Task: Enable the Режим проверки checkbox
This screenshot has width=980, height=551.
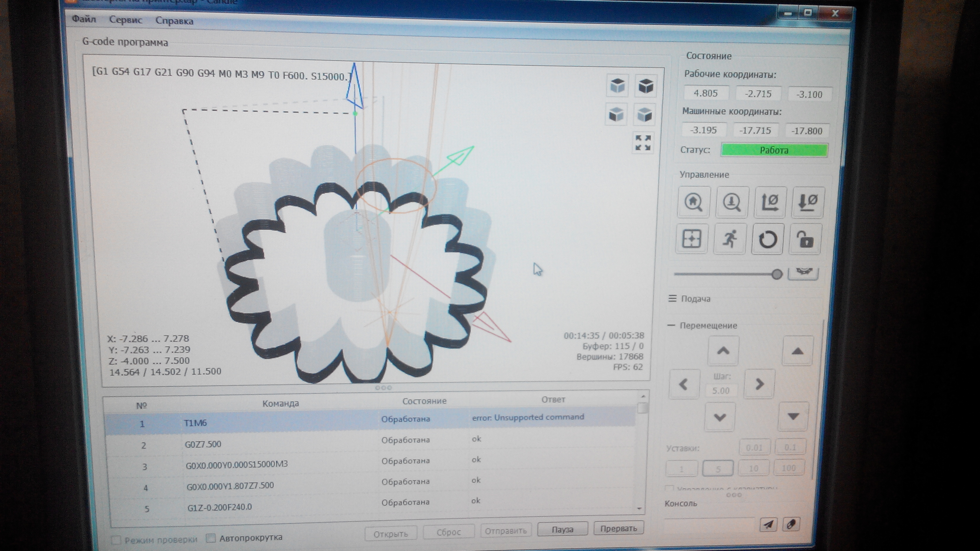Action: (116, 540)
